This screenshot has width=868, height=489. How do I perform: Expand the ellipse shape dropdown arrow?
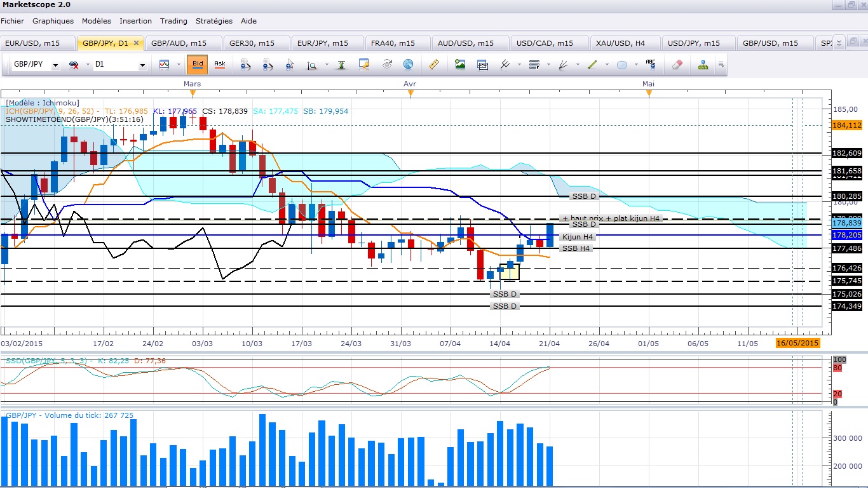tap(637, 65)
